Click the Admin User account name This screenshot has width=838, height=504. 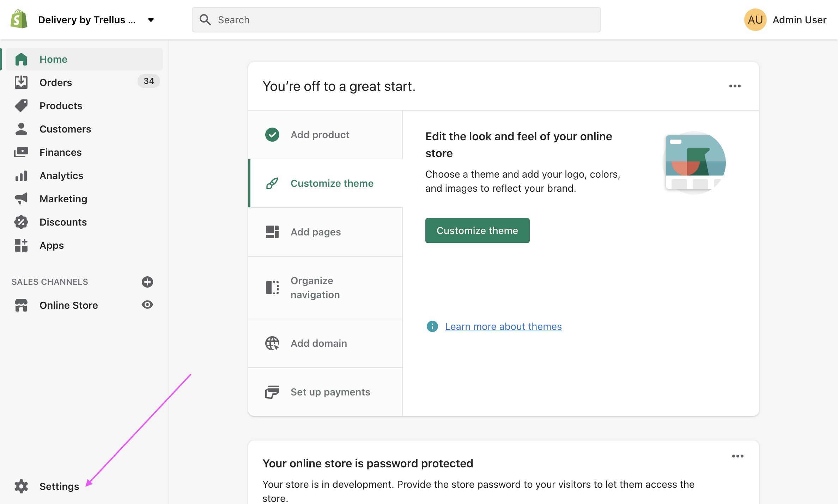[x=800, y=20]
